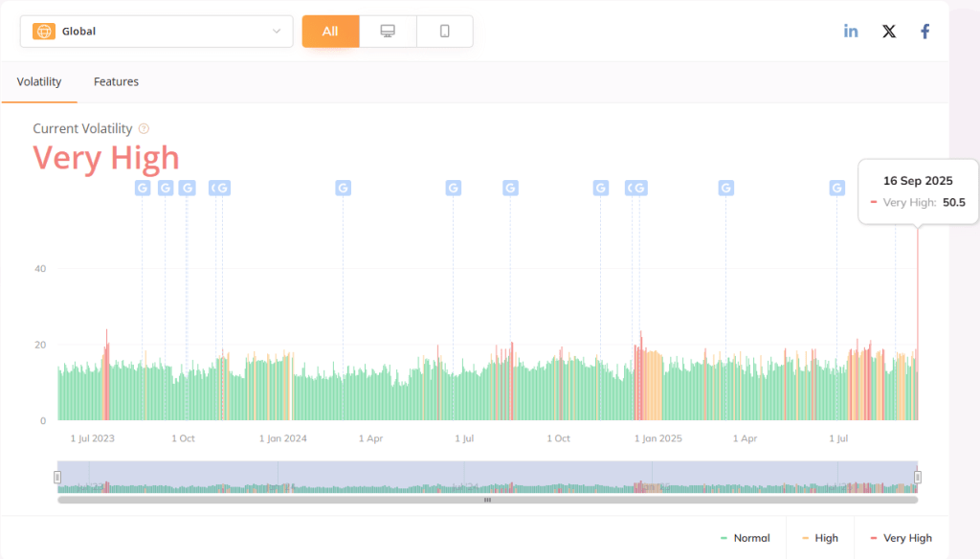The height and width of the screenshot is (559, 980).
Task: Click the horizontal scrollbar under the navigator
Action: pos(487,500)
